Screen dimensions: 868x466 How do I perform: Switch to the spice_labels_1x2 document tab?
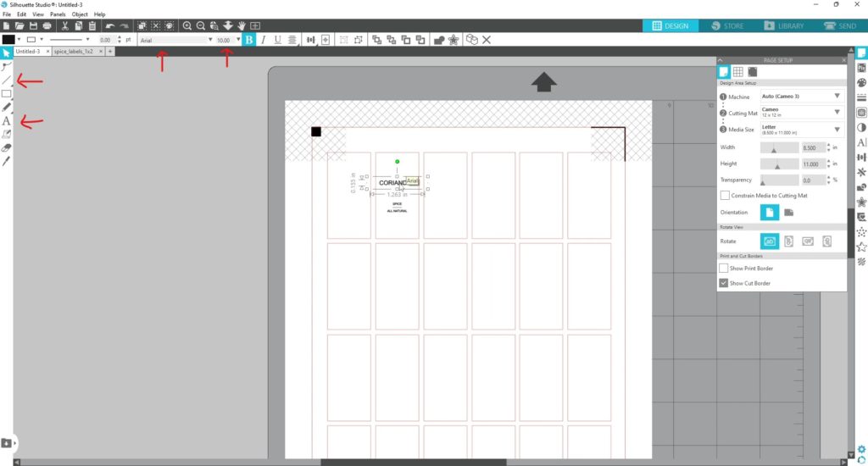pos(74,52)
